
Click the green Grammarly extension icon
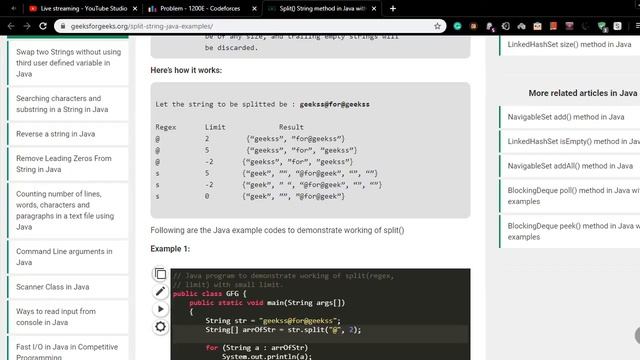pyautogui.click(x=458, y=26)
